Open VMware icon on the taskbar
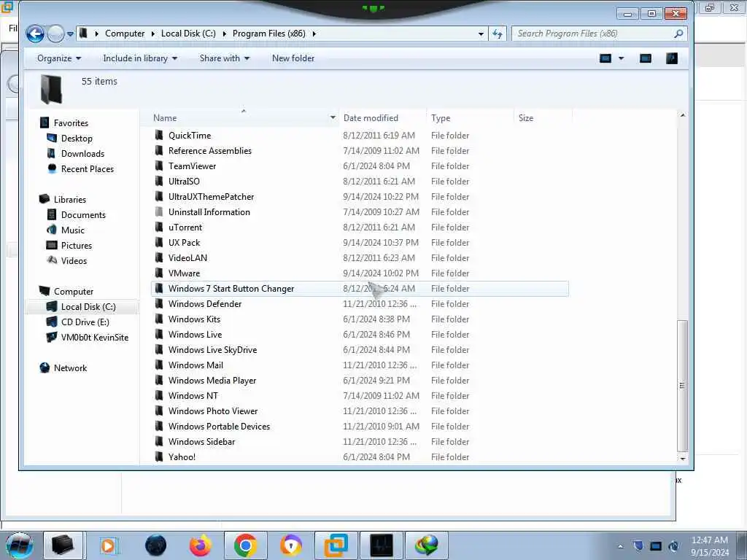Viewport: 747px width, 560px height. pyautogui.click(x=336, y=545)
